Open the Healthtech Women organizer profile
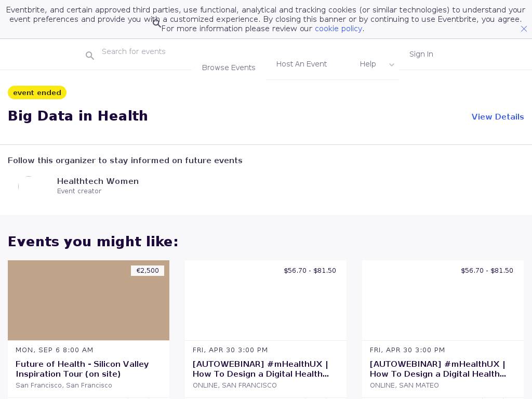532x399 pixels. pyautogui.click(x=98, y=181)
